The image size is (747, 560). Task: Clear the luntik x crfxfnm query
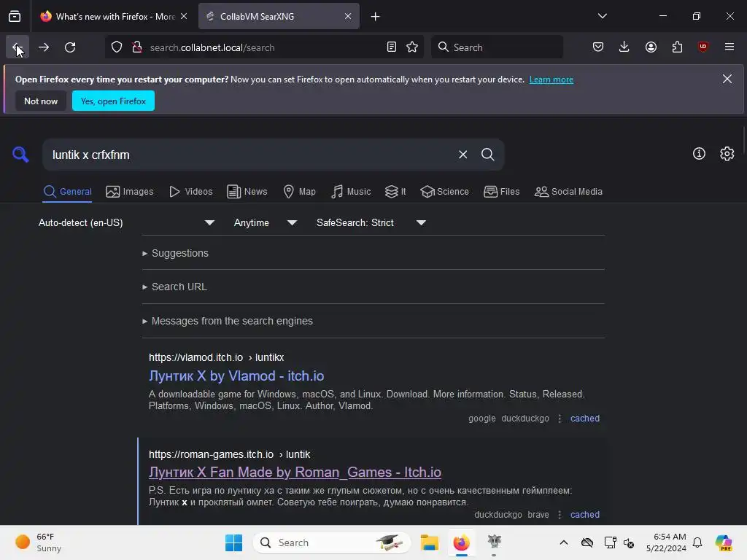(462, 155)
